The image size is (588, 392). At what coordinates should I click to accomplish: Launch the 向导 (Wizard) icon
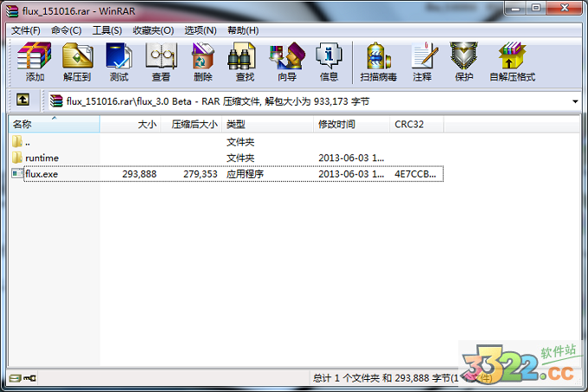pyautogui.click(x=287, y=61)
